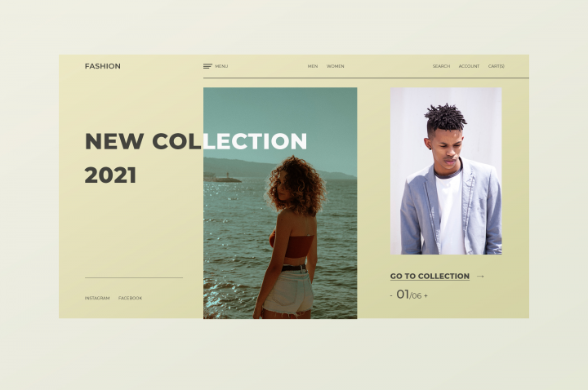The width and height of the screenshot is (588, 390).
Task: Visit the INSTAGRAM link
Action: click(x=97, y=299)
